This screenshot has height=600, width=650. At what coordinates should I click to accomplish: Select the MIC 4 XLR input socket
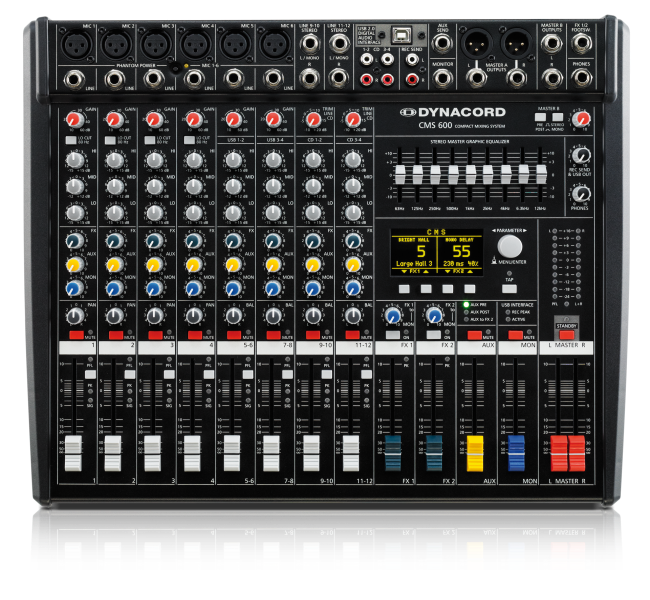point(196,44)
